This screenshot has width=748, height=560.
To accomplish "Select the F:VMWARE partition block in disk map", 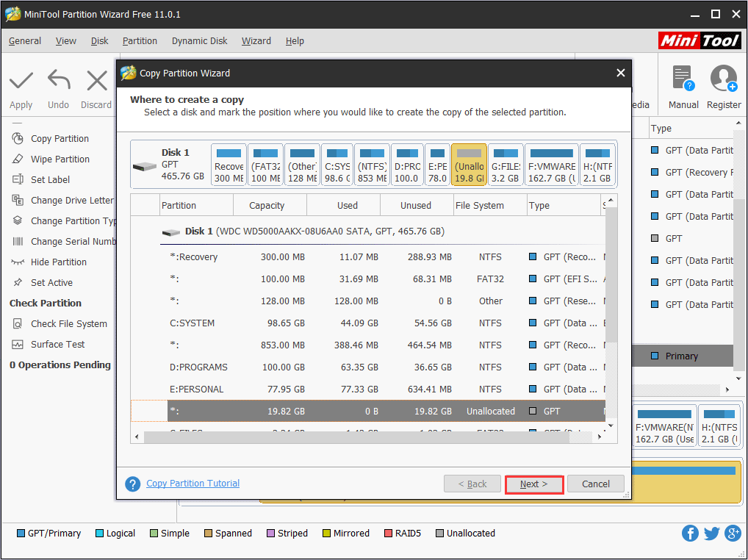I will (552, 165).
